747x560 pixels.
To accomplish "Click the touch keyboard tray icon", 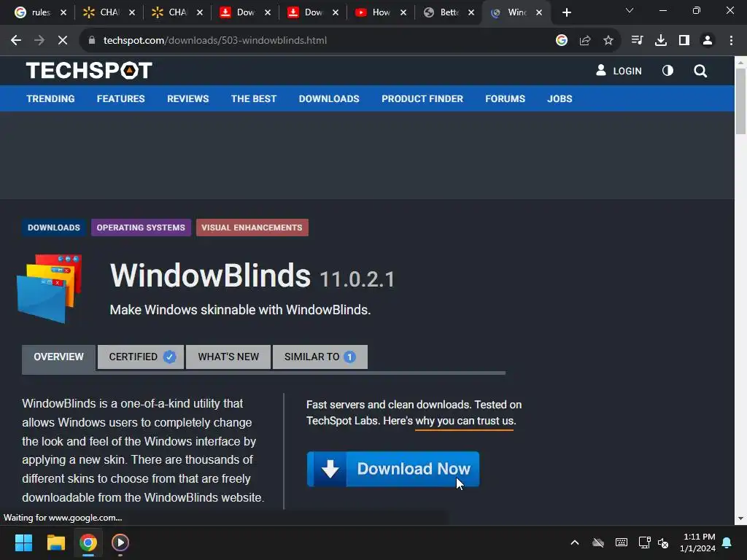I will [622, 542].
